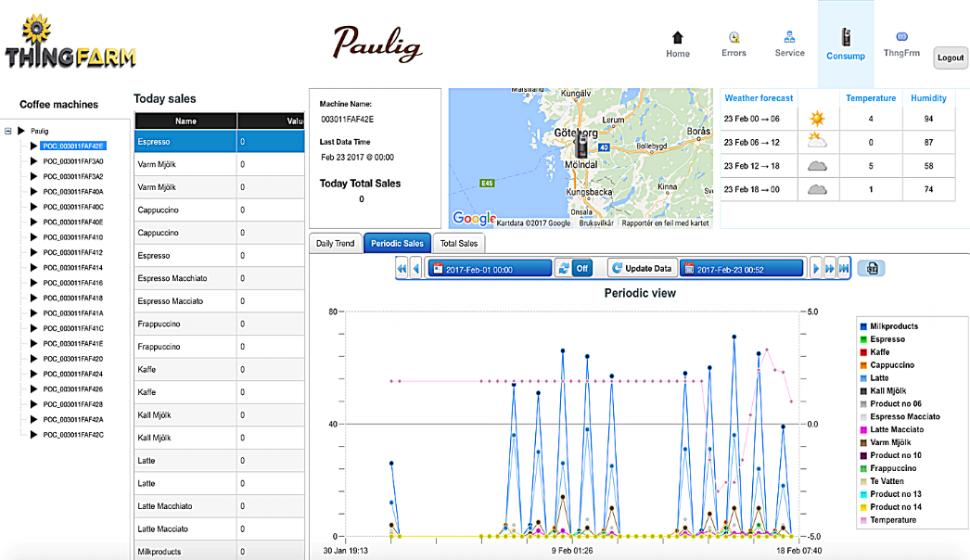Toggle Milkproducts legend swatch
Viewport: 970px width, 560px height.
863,326
